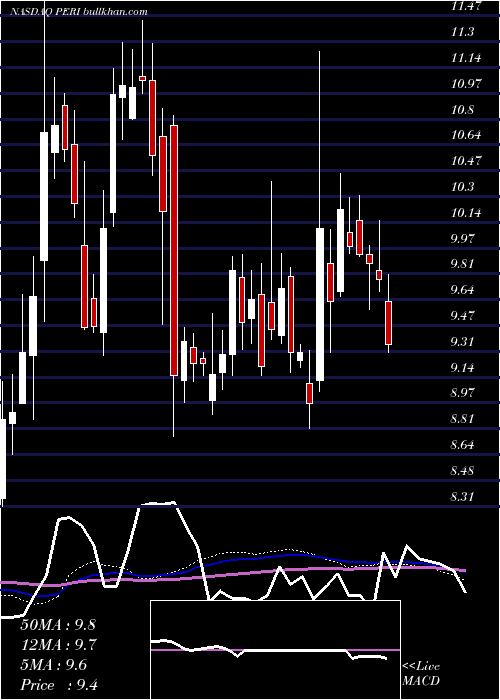
Task: Click the '5MA : 9.6' readout
Action: click(54, 665)
